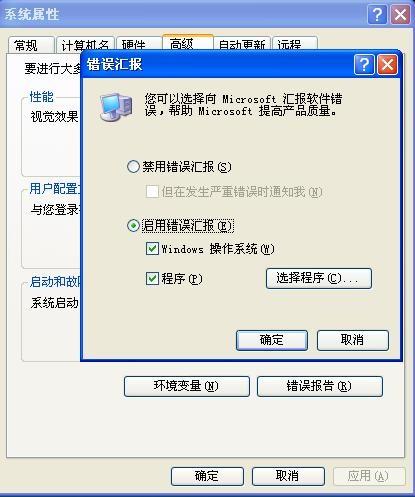
Task: Cancel the error reporting dialog with 取消
Action: (353, 340)
